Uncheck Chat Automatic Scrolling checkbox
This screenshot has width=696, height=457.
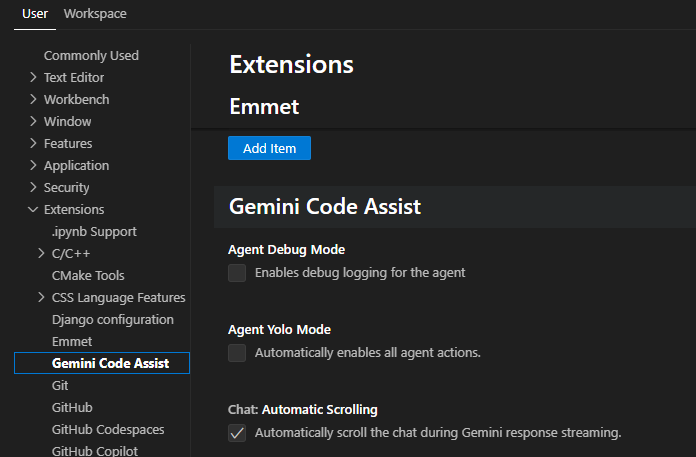[237, 433]
